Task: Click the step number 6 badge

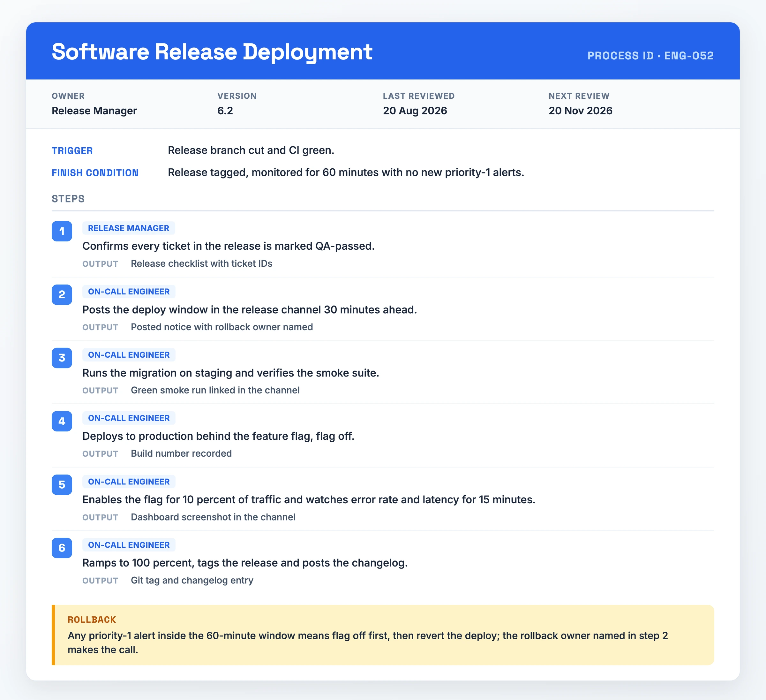Action: (x=62, y=548)
